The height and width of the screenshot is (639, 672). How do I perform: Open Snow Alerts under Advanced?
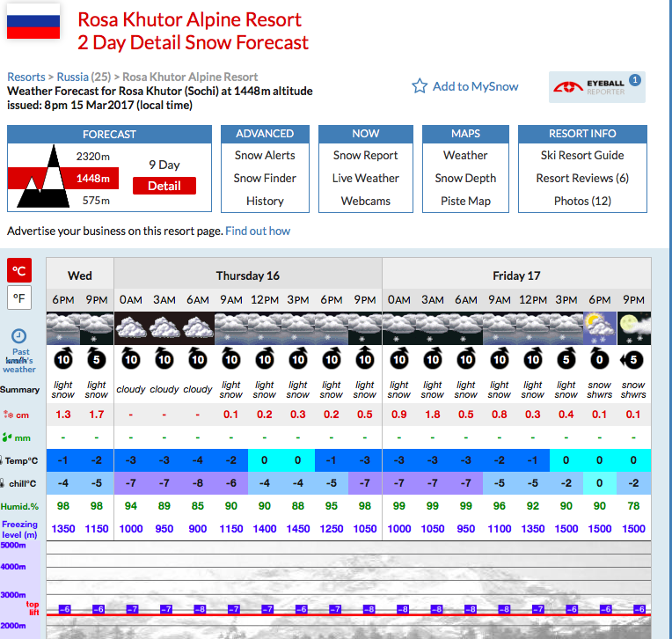click(x=265, y=155)
